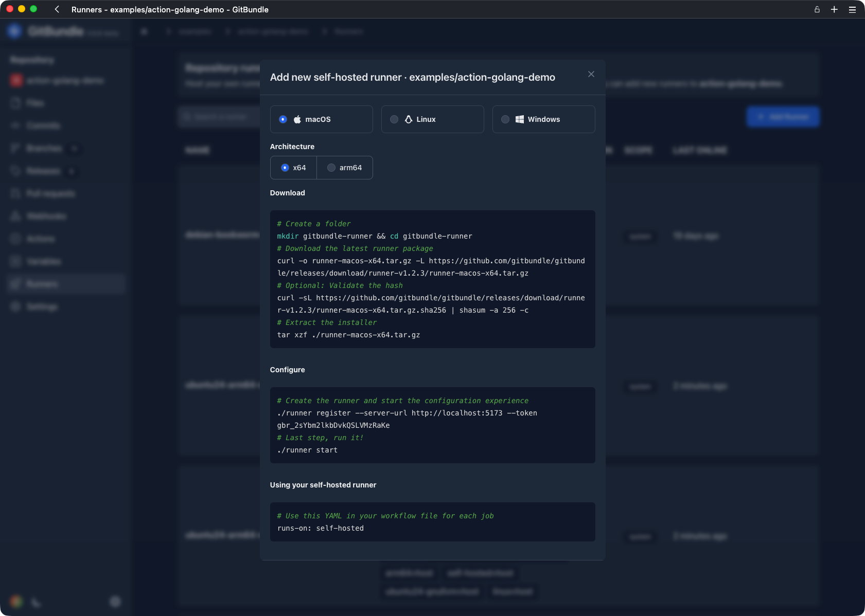
Task: Click the blurred Runners item in sidebar
Action: pyautogui.click(x=66, y=284)
